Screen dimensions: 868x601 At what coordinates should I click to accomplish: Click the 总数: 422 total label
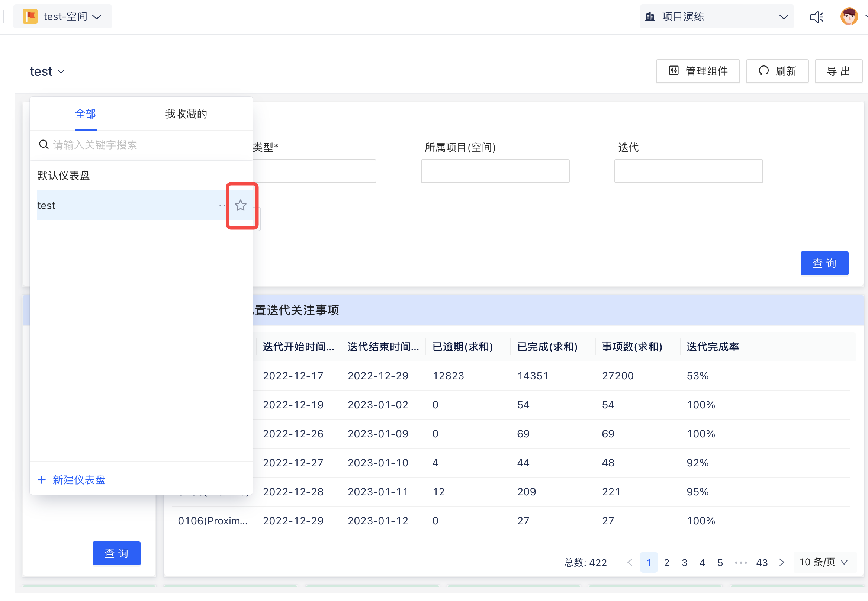coord(585,563)
